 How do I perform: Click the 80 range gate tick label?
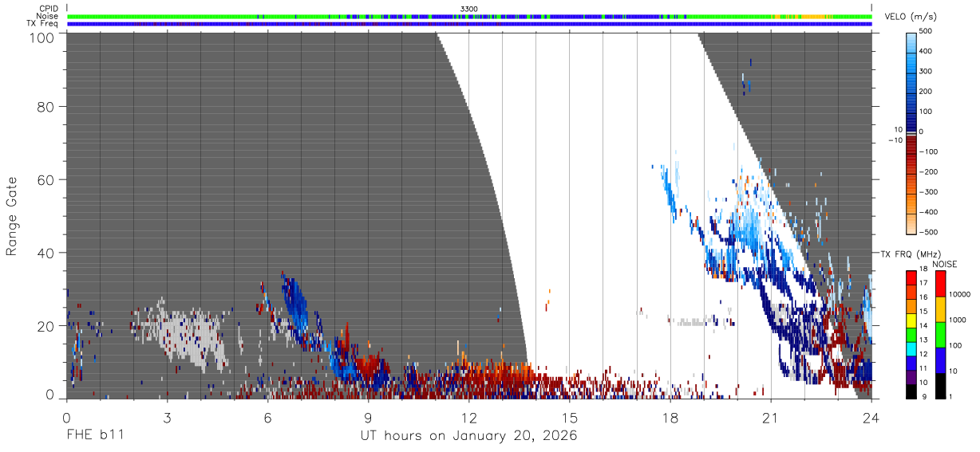tap(45, 107)
